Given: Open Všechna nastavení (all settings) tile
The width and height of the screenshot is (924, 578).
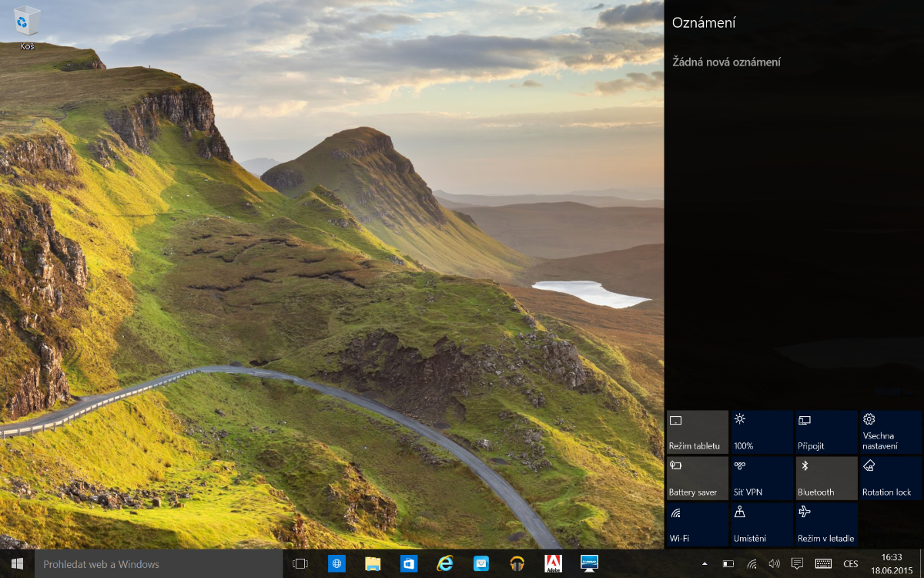Looking at the screenshot, I should 891,432.
